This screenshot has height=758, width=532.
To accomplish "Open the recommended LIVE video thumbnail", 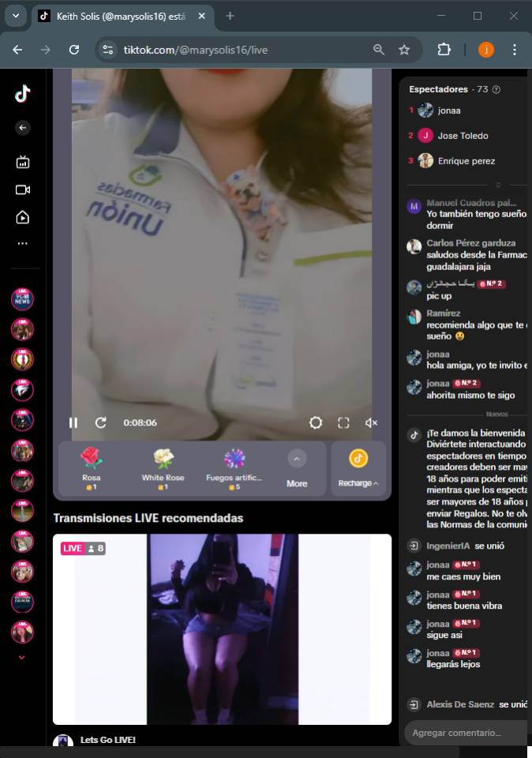I will [x=222, y=629].
